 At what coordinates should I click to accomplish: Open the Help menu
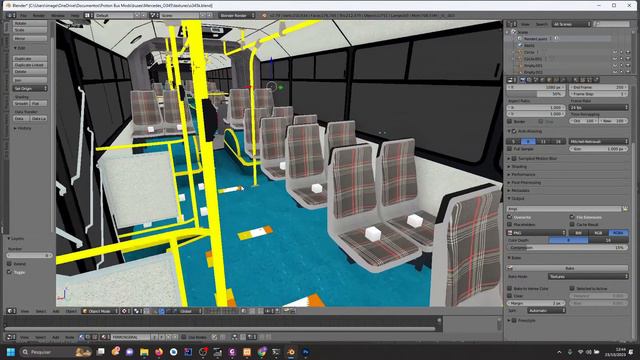[x=75, y=16]
